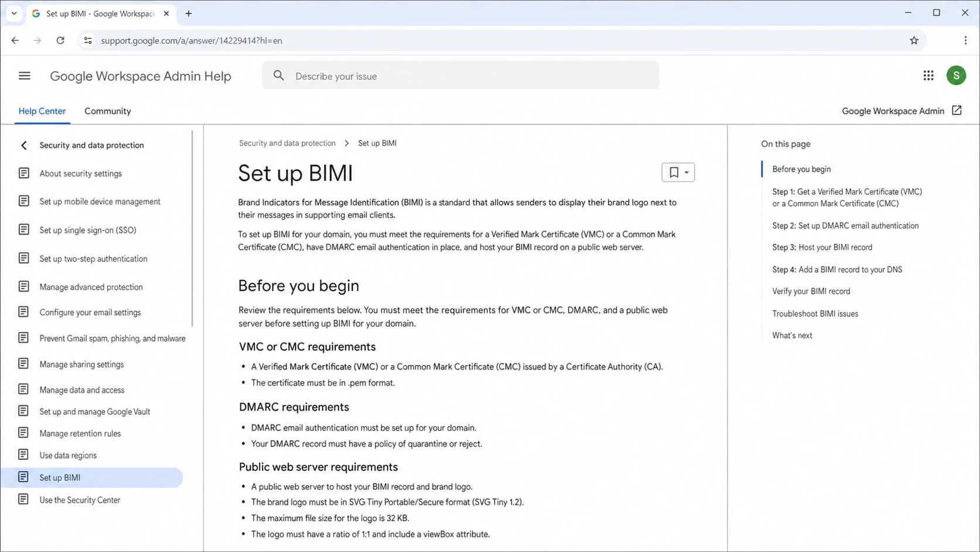Close the Set up BIMI tab

166,13
